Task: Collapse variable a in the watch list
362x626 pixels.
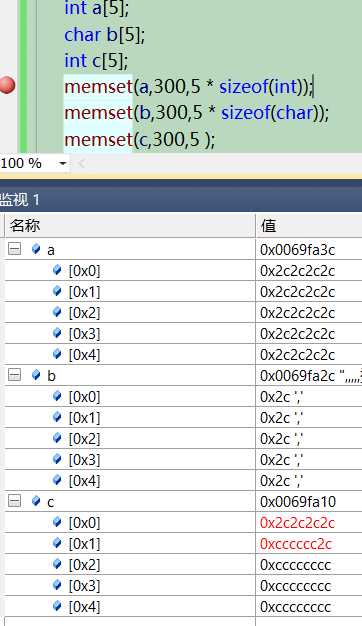Action: point(14,249)
